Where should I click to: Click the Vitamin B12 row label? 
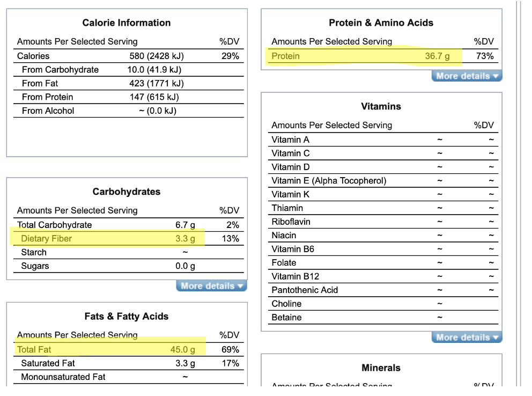click(295, 276)
